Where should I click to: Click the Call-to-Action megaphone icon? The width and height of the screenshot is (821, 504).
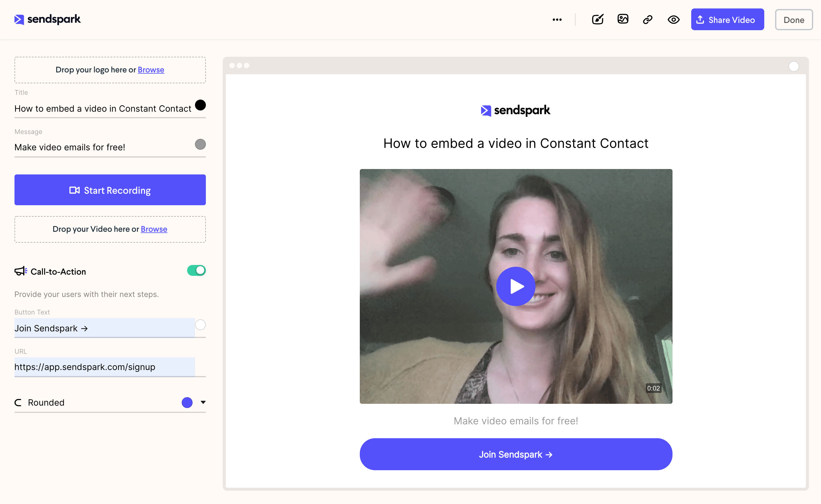point(21,271)
